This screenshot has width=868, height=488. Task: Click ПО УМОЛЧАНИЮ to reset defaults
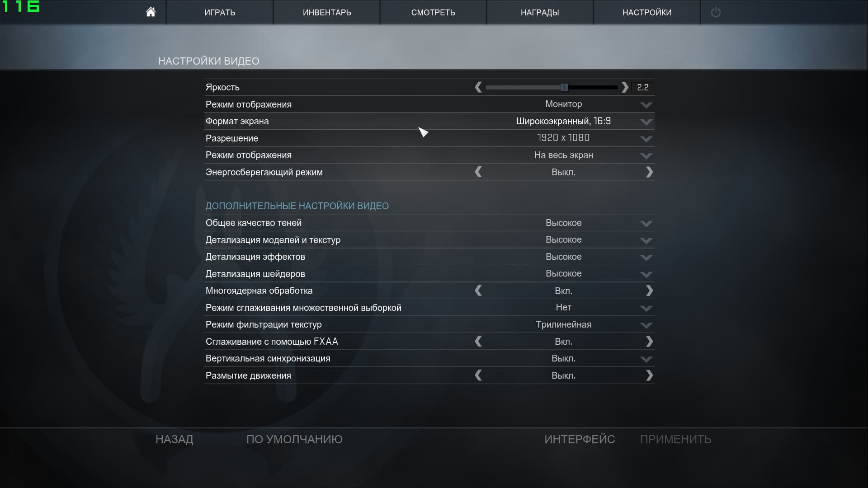[x=294, y=439]
